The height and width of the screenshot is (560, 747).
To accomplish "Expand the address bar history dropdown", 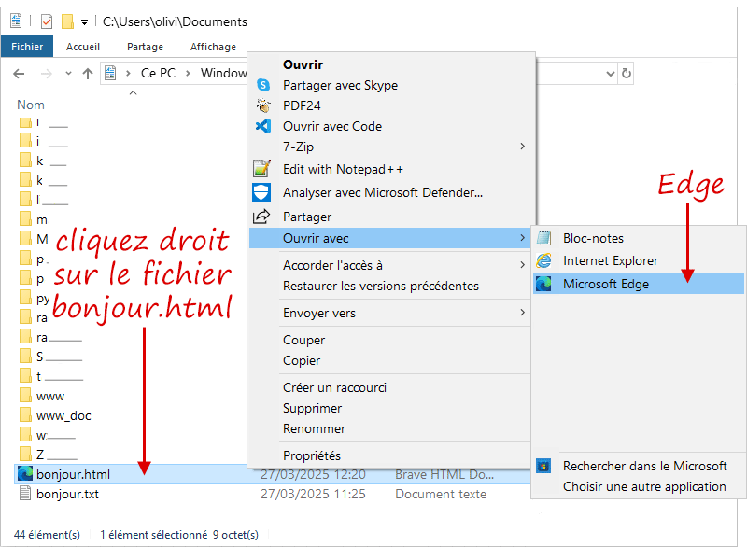I will pyautogui.click(x=611, y=74).
